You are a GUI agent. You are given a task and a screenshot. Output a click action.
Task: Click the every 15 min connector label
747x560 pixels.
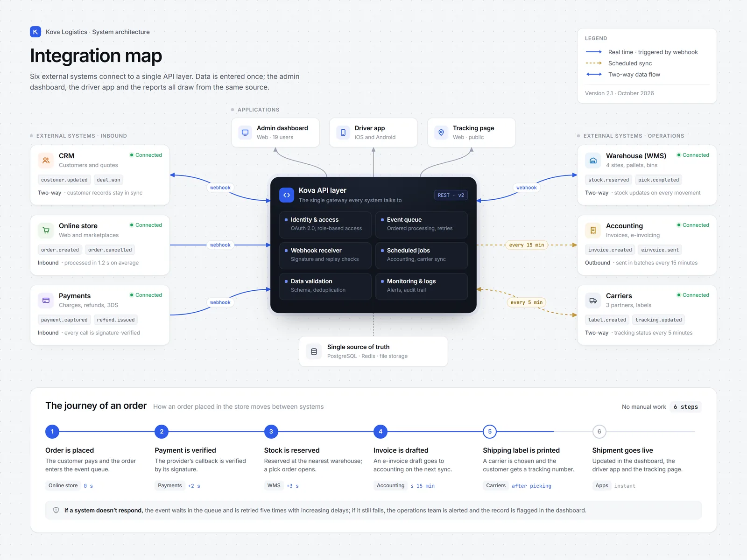point(527,245)
